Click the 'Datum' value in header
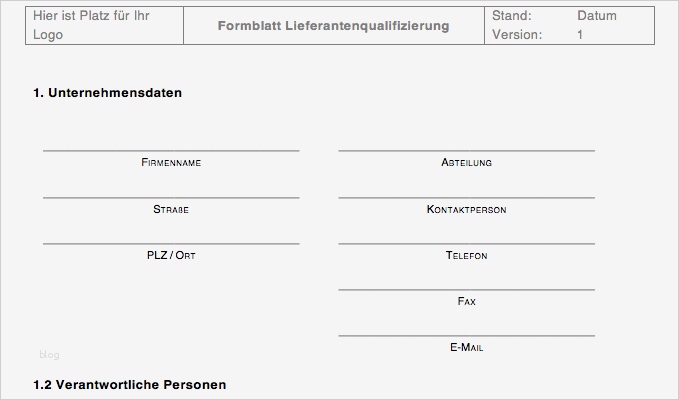The image size is (679, 400). point(597,16)
